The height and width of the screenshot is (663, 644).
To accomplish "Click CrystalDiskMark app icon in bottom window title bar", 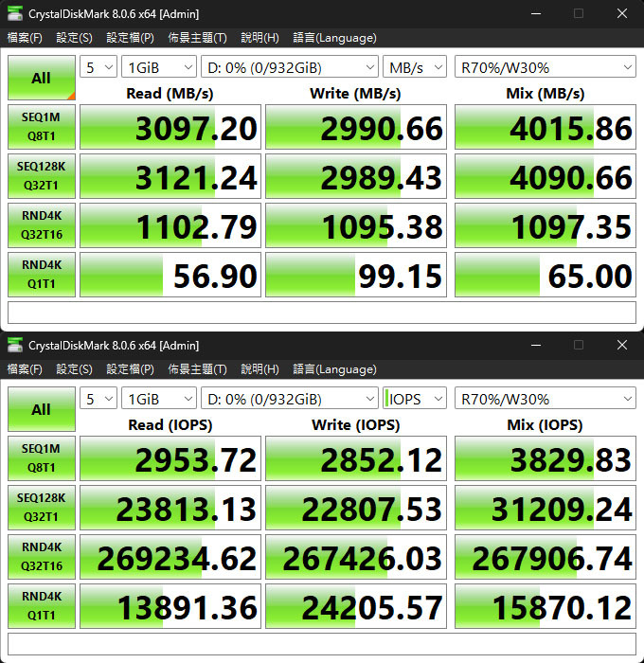I will (x=15, y=345).
